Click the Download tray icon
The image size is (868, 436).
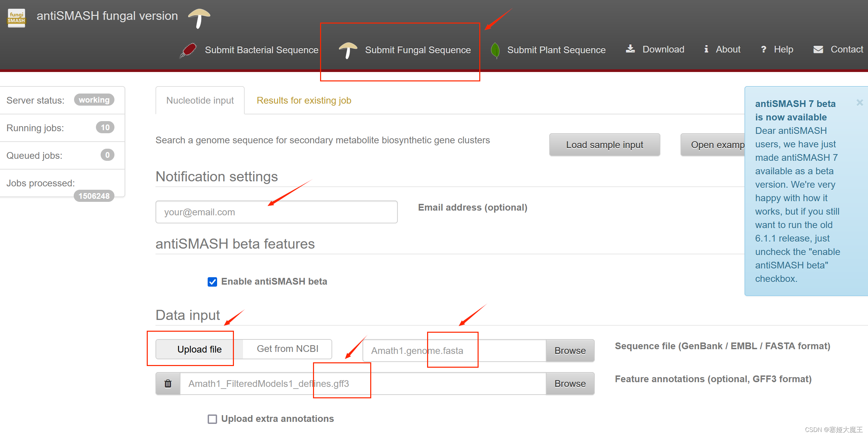(x=630, y=49)
